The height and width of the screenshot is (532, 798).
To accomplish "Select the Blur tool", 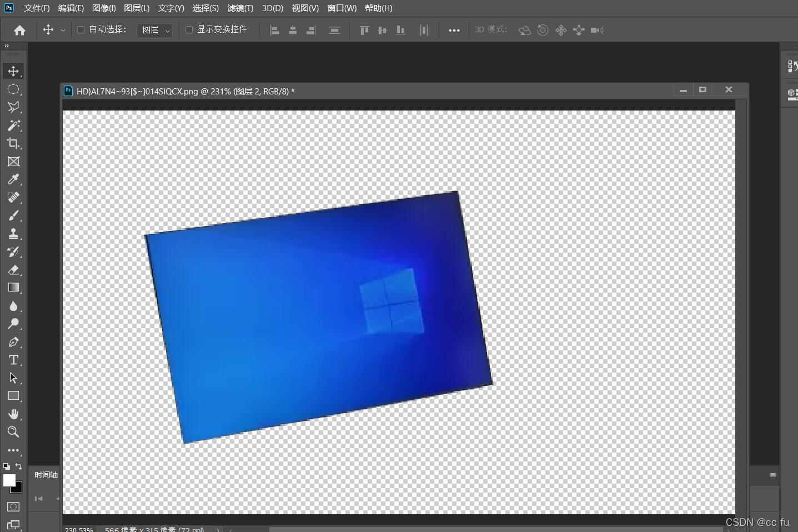I will point(13,306).
